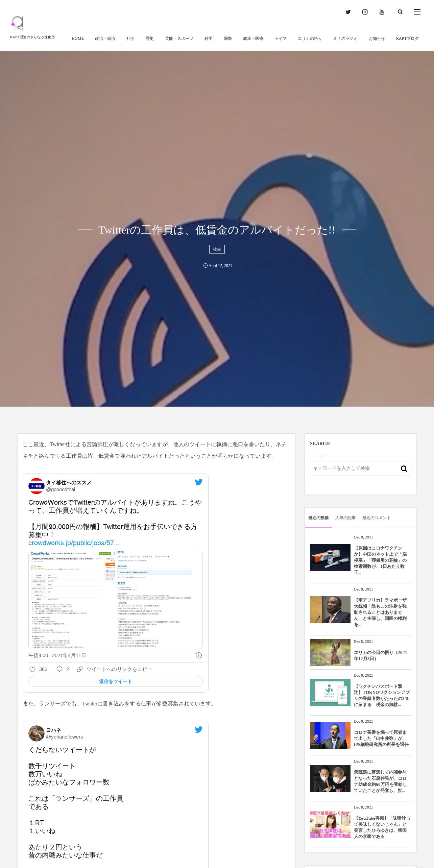Open 健康・医療 menu item
This screenshot has height=868, width=434.
coord(253,39)
